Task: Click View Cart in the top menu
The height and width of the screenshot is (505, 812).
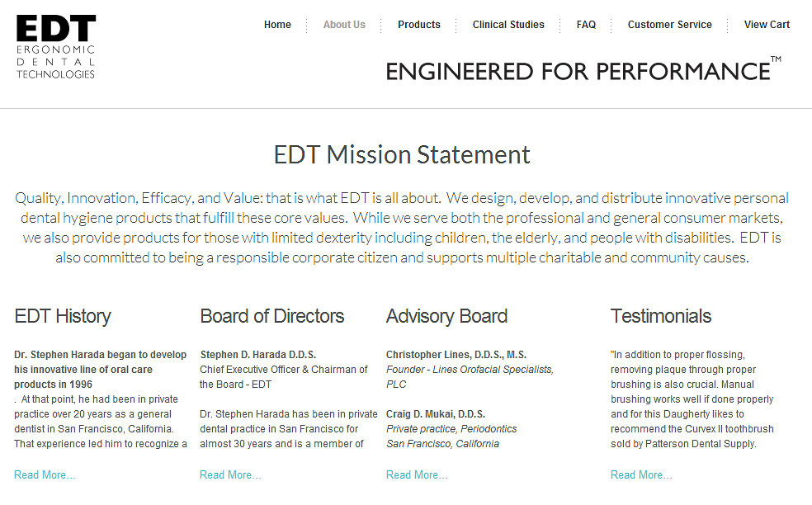Action: [x=767, y=25]
